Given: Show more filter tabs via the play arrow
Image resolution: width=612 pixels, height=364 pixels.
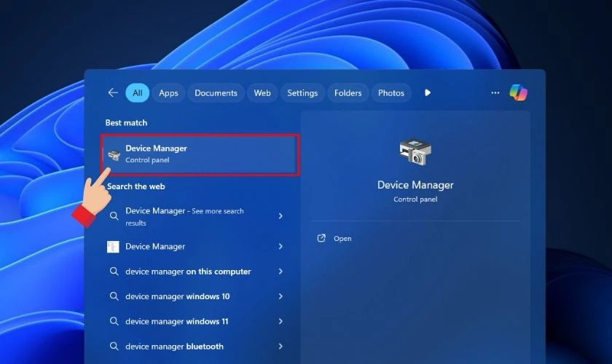Looking at the screenshot, I should [428, 93].
